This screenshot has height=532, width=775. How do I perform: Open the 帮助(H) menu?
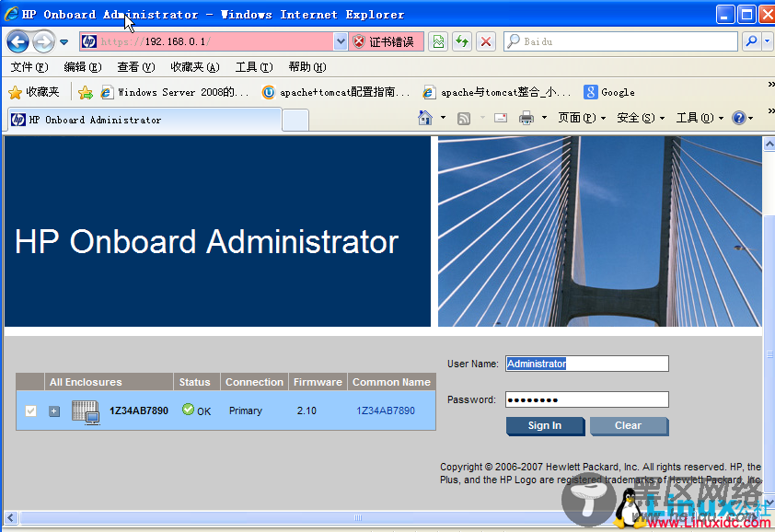pyautogui.click(x=307, y=67)
